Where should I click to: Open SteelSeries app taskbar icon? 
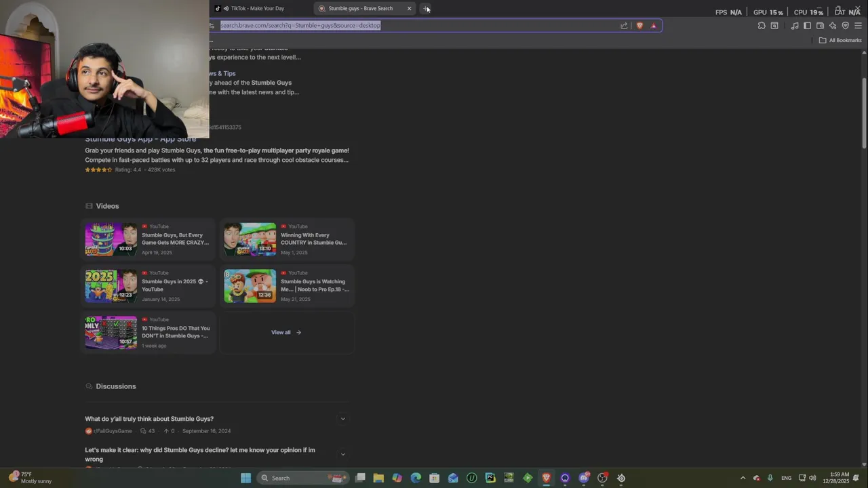621,478
